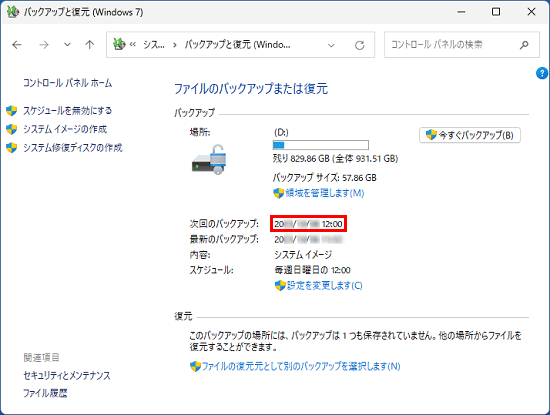Click the search magnifier icon
Screen dimensions: 550x415
click(x=524, y=45)
